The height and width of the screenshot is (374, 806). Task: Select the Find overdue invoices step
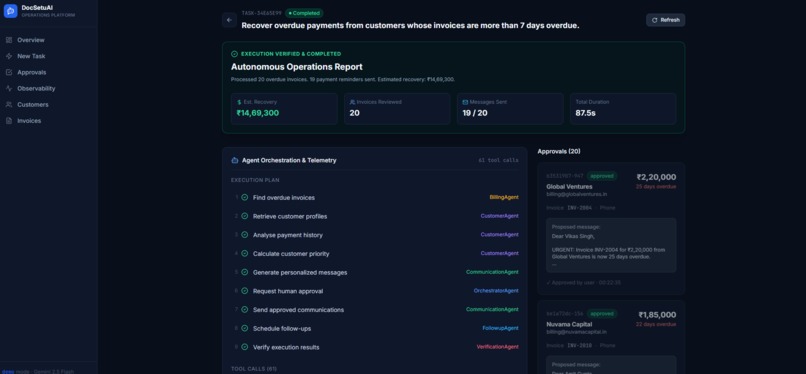click(x=375, y=197)
